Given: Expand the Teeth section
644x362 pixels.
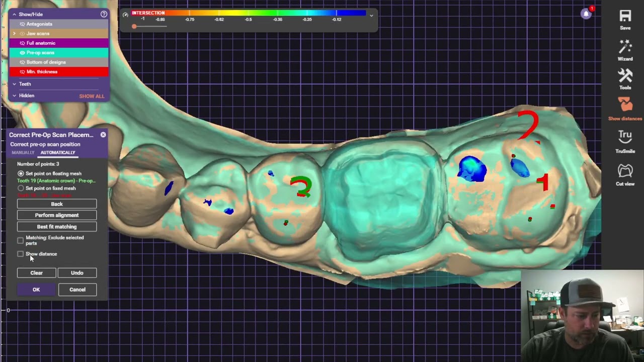Looking at the screenshot, I should pos(14,84).
